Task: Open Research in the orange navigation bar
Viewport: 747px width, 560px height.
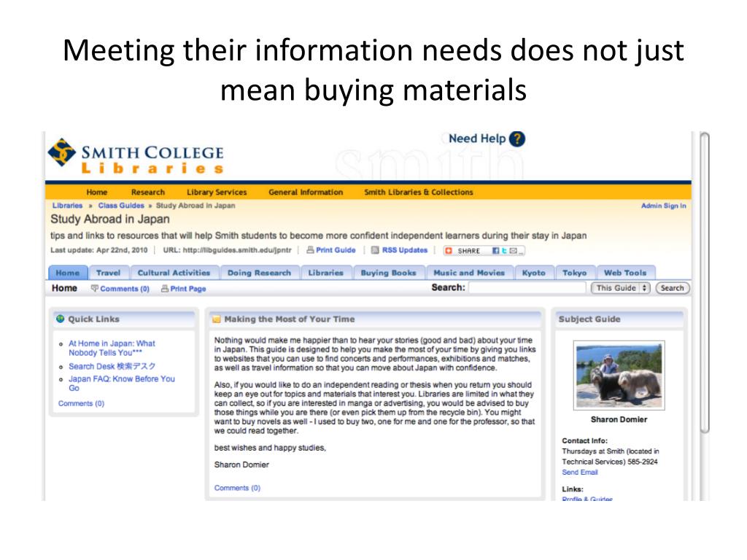Action: point(147,192)
